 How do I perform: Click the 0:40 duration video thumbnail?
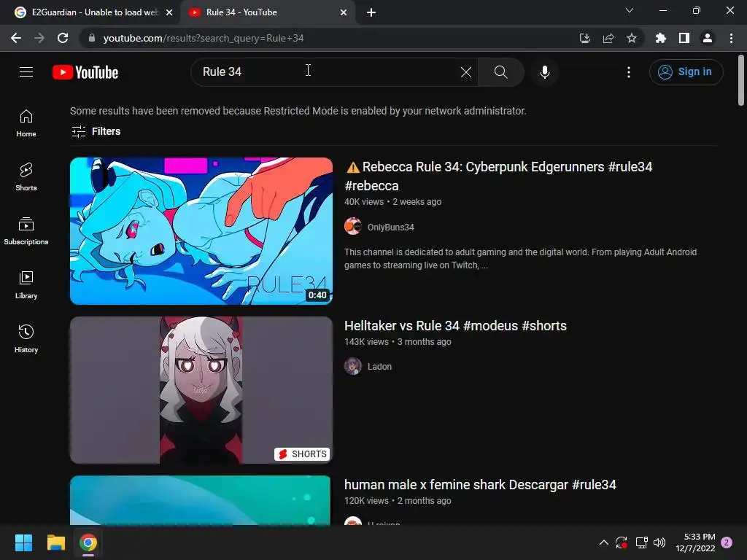pyautogui.click(x=201, y=231)
